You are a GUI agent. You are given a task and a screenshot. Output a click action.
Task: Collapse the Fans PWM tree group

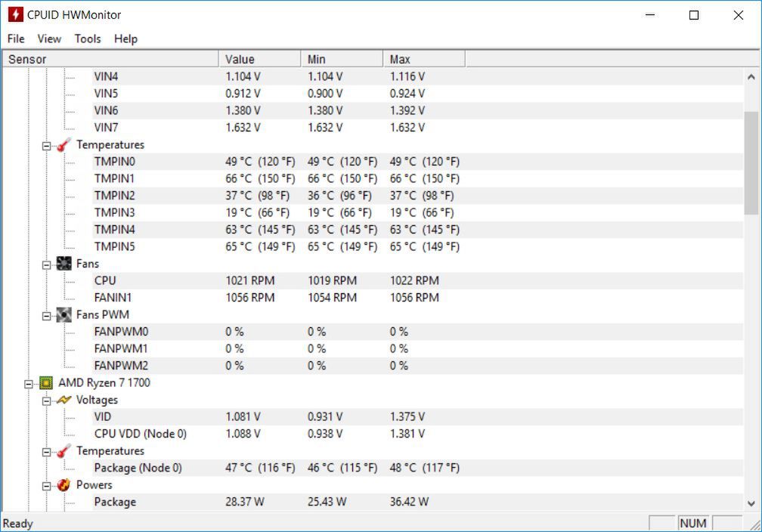click(x=46, y=314)
